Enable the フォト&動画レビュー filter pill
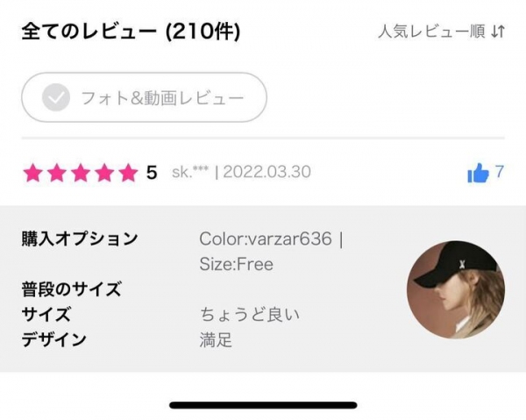 [x=145, y=97]
